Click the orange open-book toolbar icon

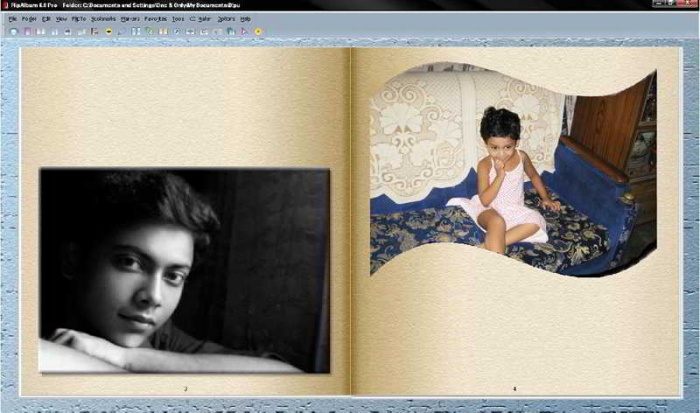point(163,32)
